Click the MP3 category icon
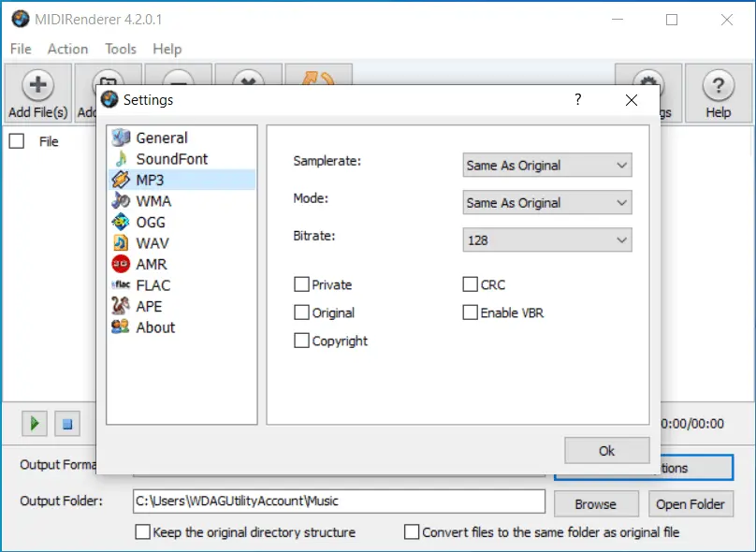The height and width of the screenshot is (552, 756). coord(121,180)
